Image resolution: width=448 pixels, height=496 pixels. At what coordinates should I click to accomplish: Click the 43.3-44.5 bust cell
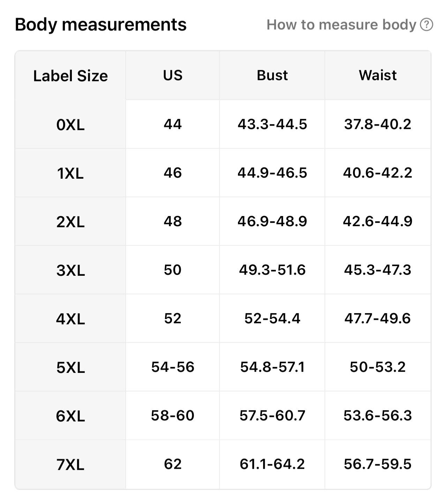coord(272,124)
